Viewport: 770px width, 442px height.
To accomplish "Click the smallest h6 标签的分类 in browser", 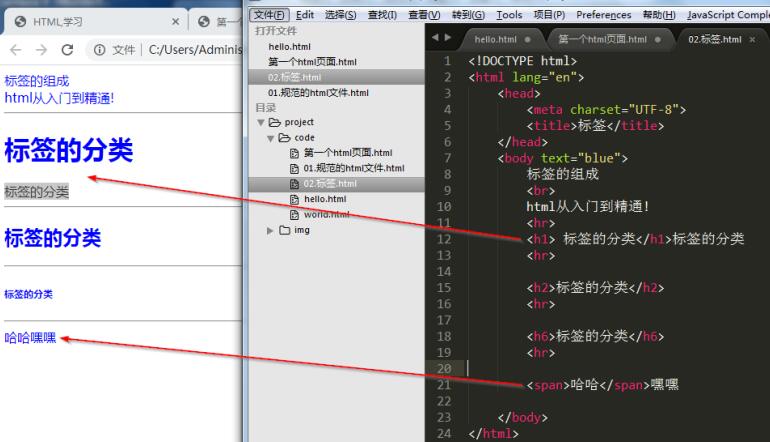I will pyautogui.click(x=28, y=294).
